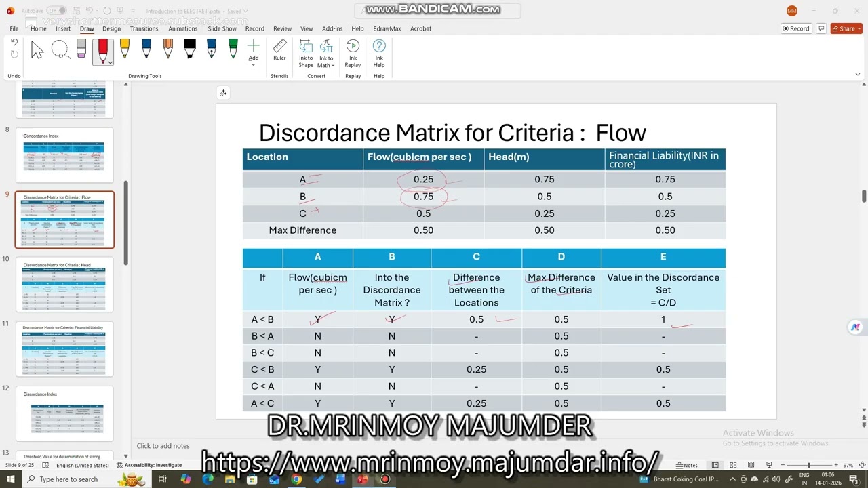Undo the last action in ribbon
The height and width of the screenshot is (488, 868).
click(14, 43)
